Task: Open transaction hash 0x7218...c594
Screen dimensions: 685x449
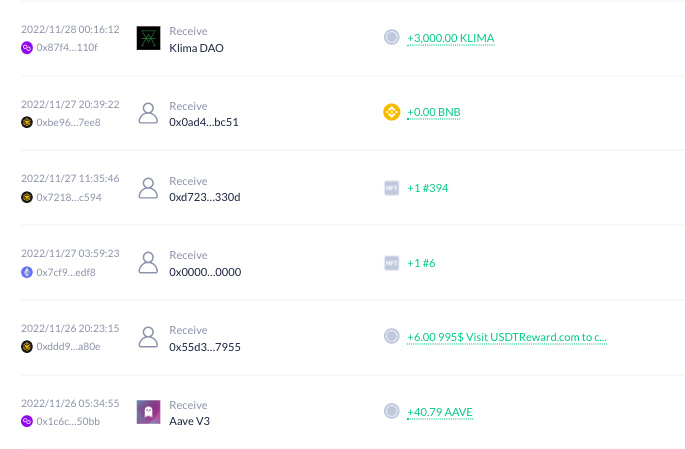Action: (x=69, y=197)
